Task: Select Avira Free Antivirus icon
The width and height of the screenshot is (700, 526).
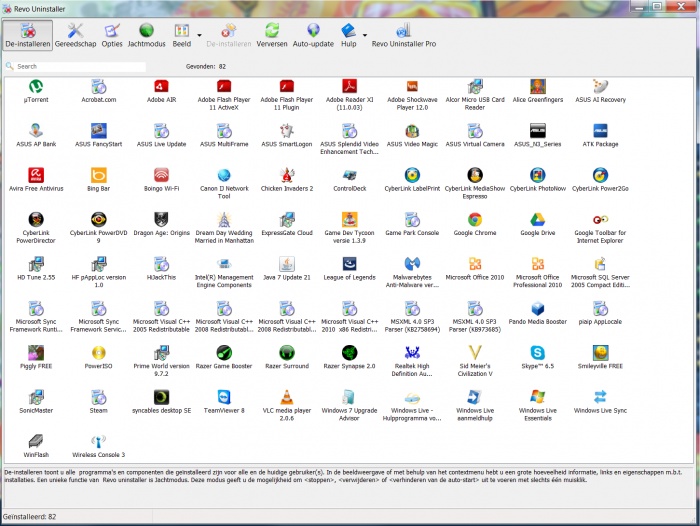Action: coord(36,175)
